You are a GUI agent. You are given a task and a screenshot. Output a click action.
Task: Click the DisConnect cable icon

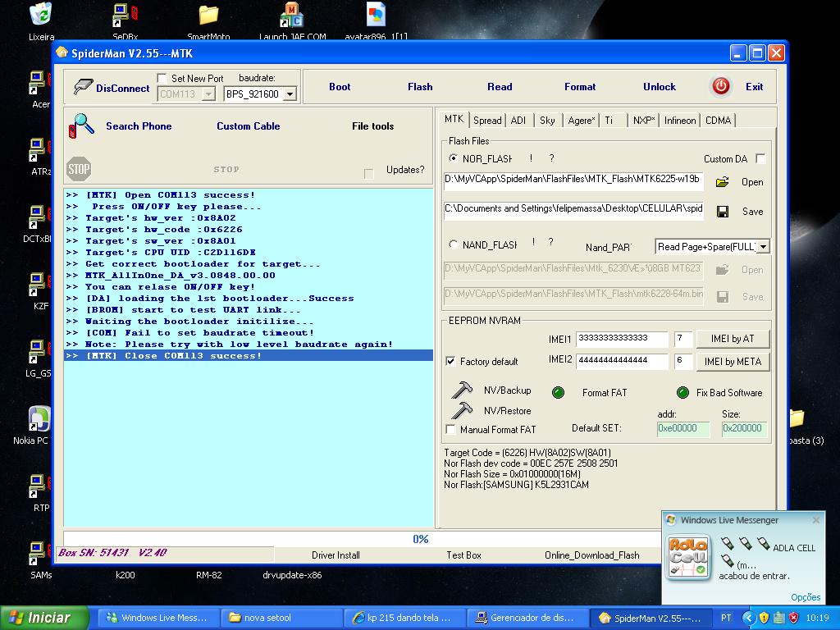[83, 86]
